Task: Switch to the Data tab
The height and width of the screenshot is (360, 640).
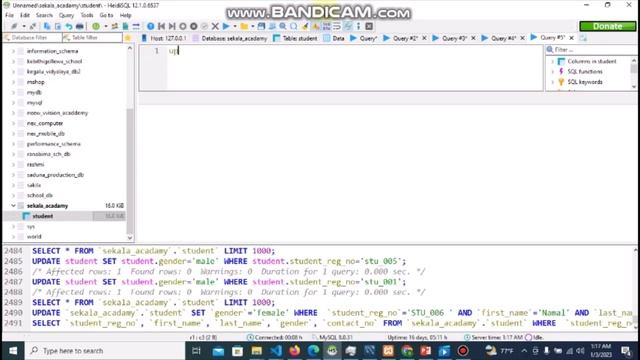Action: click(334, 38)
